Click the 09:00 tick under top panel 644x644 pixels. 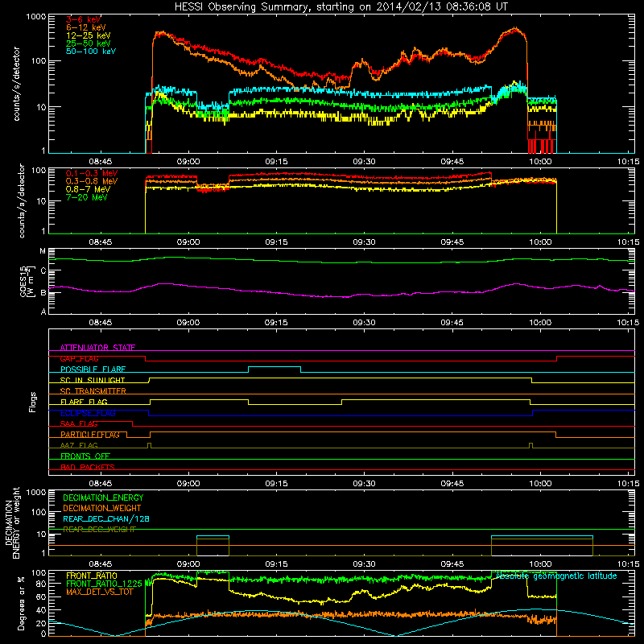(x=188, y=162)
